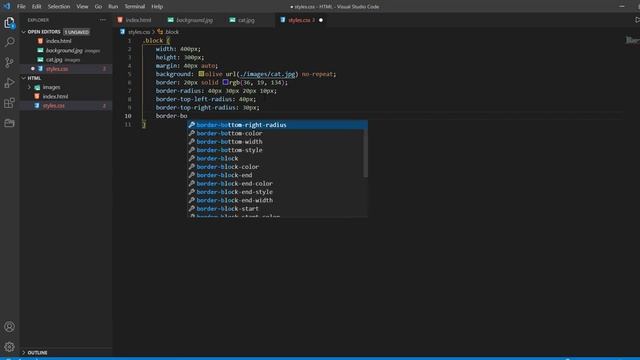Open the File menu

pyautogui.click(x=21, y=7)
